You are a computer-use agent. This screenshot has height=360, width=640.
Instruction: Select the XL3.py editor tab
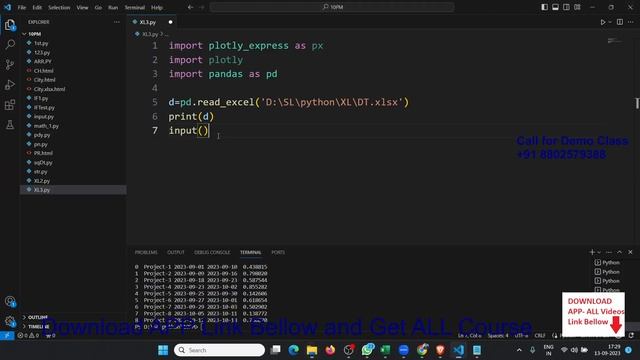click(151, 22)
